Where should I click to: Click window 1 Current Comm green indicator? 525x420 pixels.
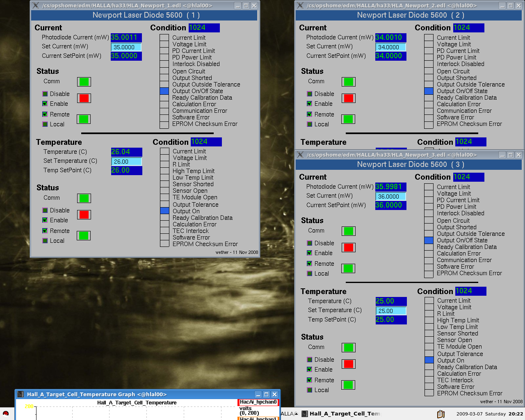(x=84, y=82)
